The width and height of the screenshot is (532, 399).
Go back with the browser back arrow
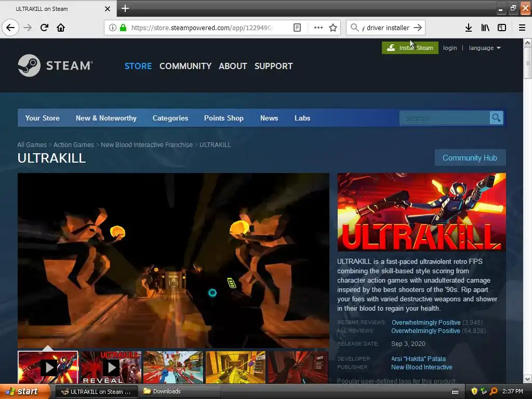point(10,28)
